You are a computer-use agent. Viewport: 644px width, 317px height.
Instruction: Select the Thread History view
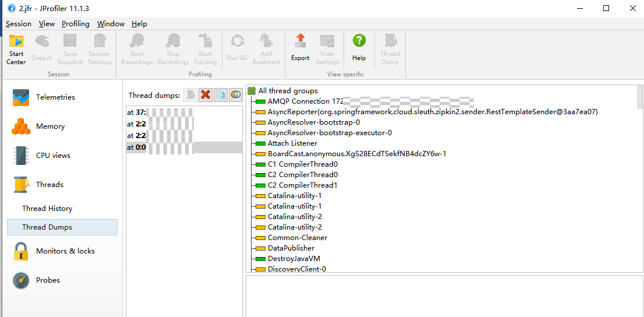click(47, 209)
